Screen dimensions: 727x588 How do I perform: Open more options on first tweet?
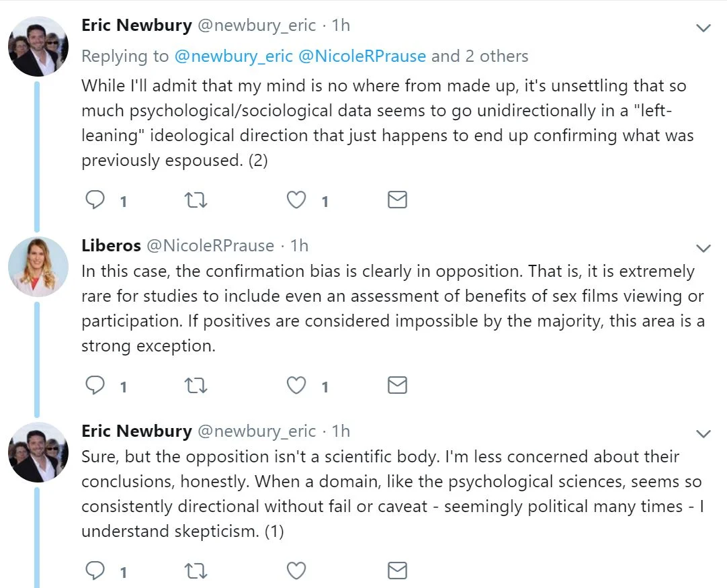(703, 29)
